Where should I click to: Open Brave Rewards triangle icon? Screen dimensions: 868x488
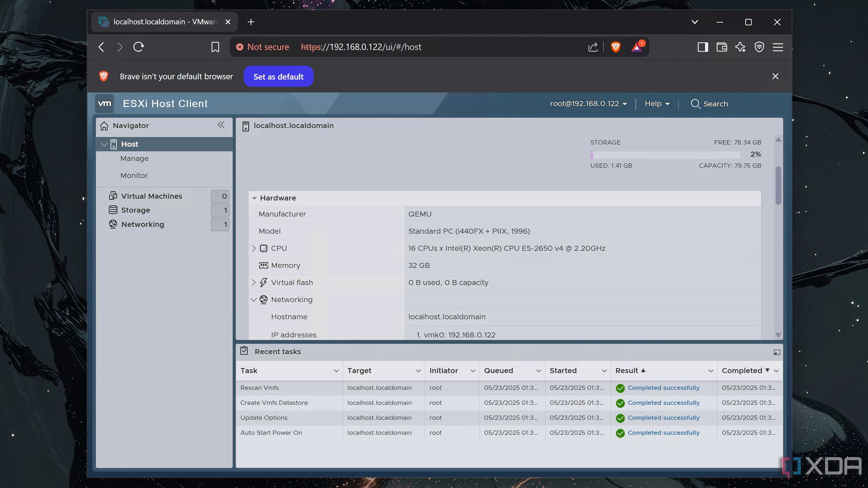click(637, 47)
